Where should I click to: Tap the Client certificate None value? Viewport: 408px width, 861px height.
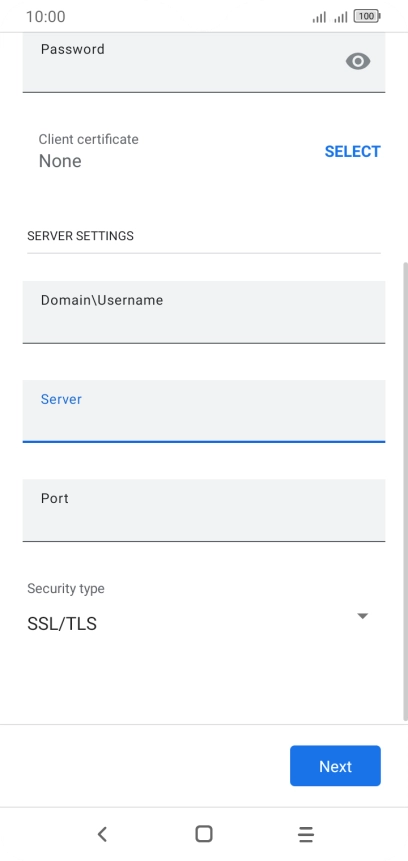pyautogui.click(x=60, y=161)
